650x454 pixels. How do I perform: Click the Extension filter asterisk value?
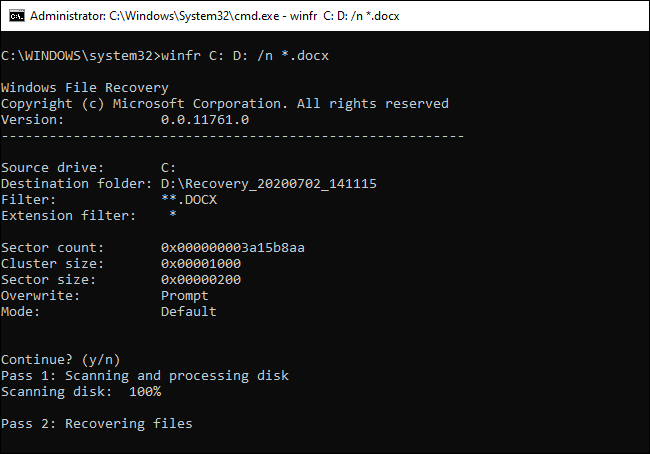(x=173, y=216)
